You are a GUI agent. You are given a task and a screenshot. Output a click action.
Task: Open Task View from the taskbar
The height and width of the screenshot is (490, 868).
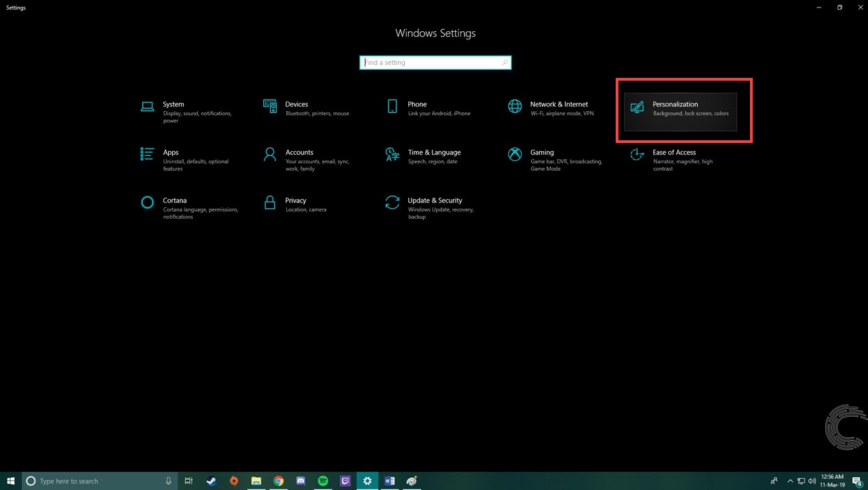189,481
